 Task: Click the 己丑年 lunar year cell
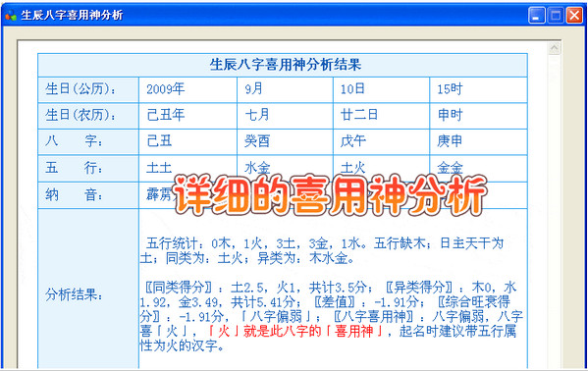click(x=187, y=115)
